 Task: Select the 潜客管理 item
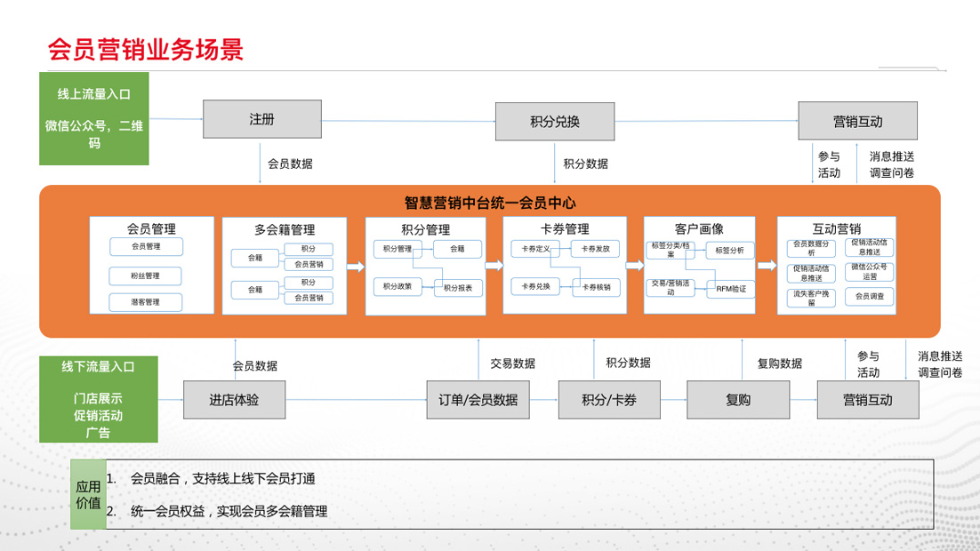pyautogui.click(x=146, y=302)
